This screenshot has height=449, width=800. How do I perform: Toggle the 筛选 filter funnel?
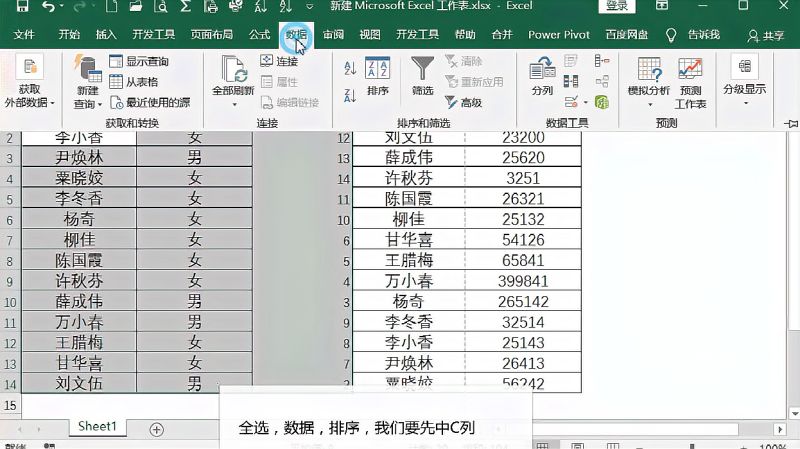coord(423,78)
